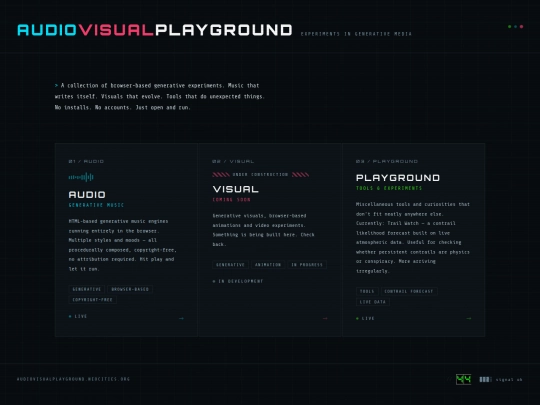
Task: Click the ANIMATION tag
Action: coord(268,265)
